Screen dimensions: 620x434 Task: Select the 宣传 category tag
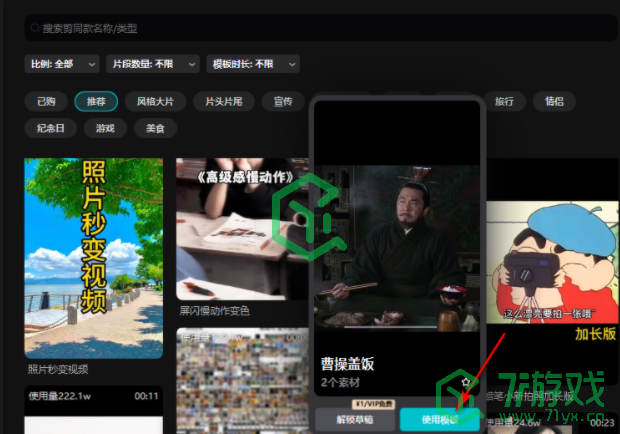click(x=283, y=101)
